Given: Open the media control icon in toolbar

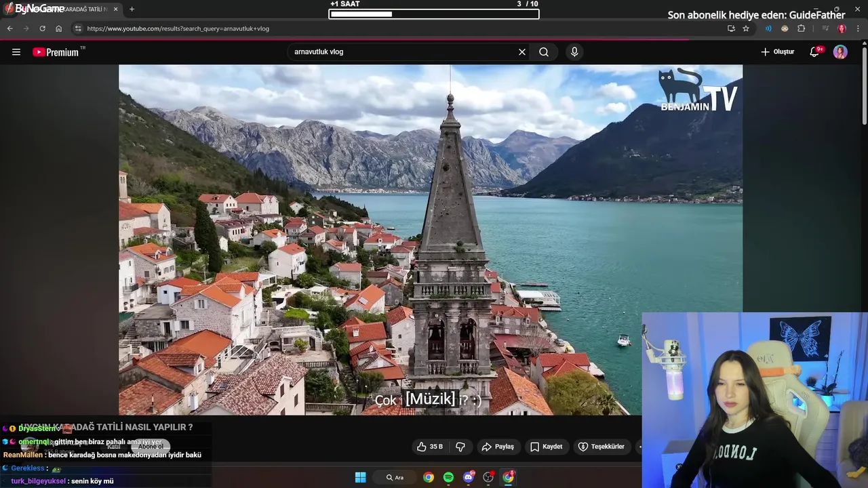Looking at the screenshot, I should 825,28.
